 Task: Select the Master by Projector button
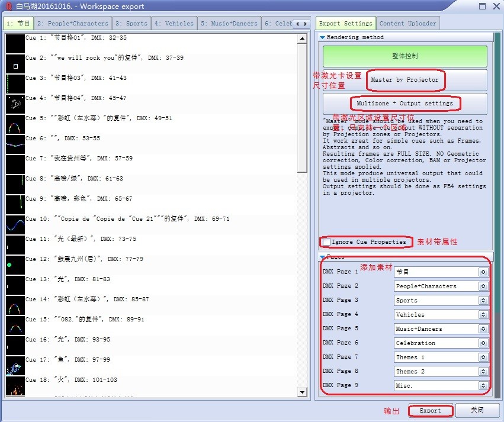click(405, 80)
